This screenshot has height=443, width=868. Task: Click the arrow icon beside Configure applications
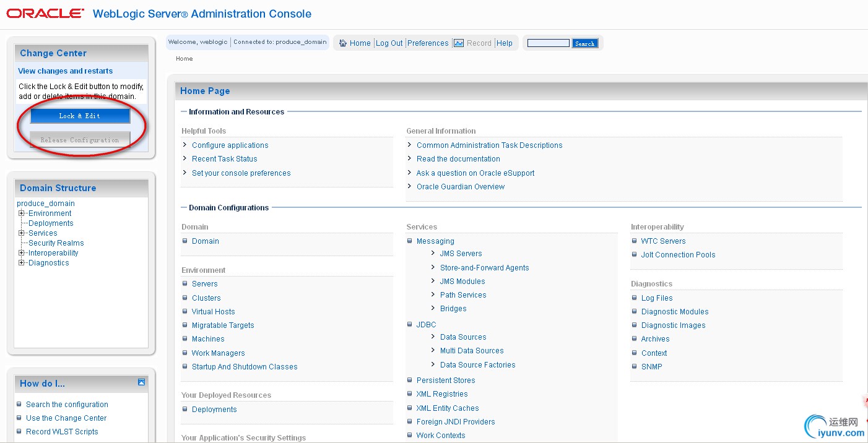tap(184, 145)
